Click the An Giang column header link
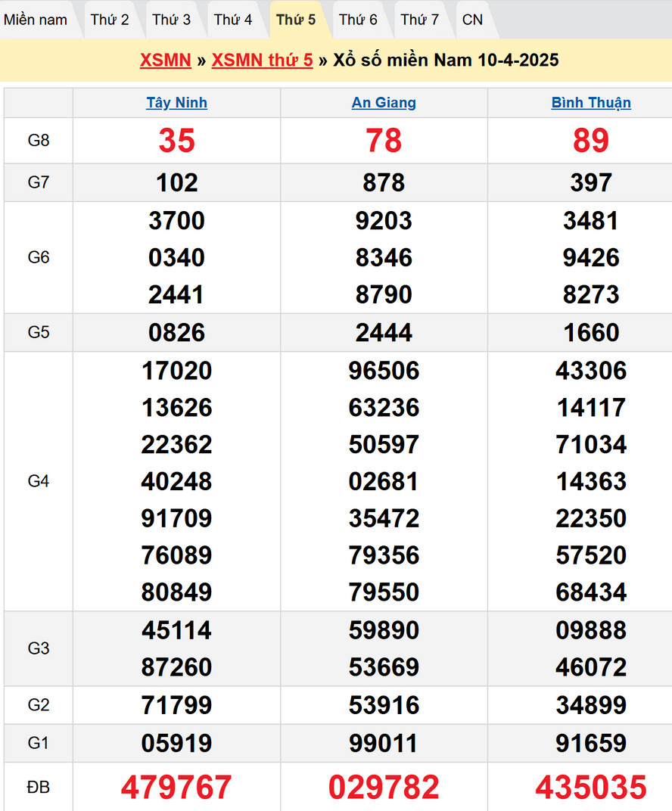Screen dimensions: 672x811 [x=384, y=103]
